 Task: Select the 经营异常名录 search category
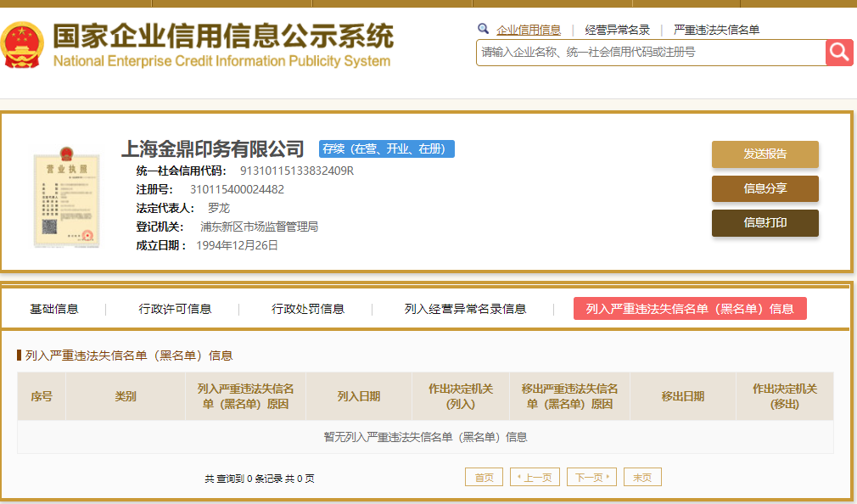[x=618, y=30]
